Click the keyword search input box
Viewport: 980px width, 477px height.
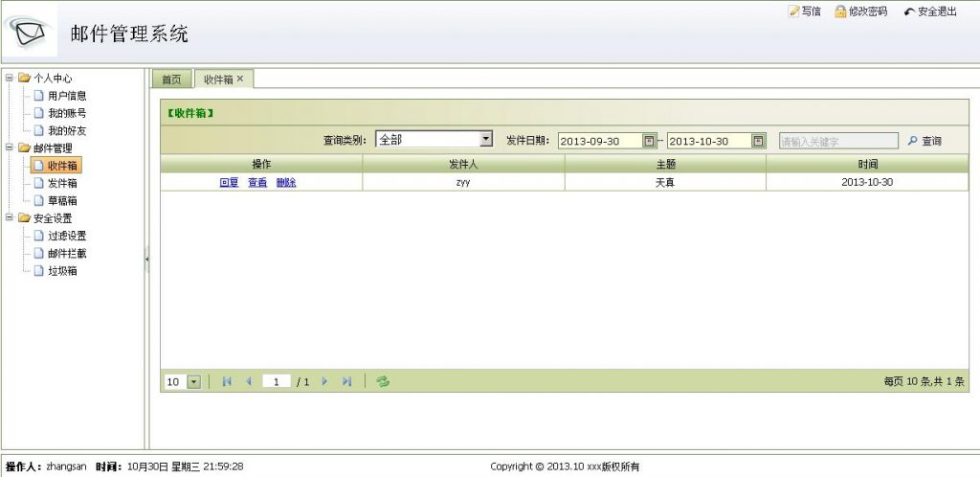coord(838,141)
